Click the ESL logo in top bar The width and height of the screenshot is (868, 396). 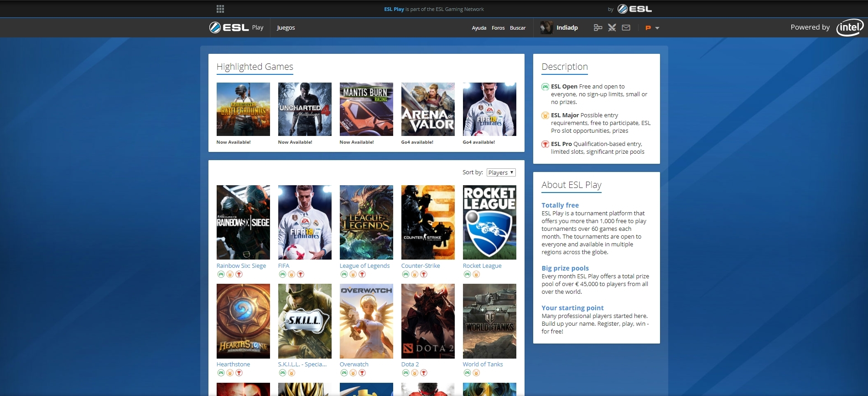(x=634, y=9)
